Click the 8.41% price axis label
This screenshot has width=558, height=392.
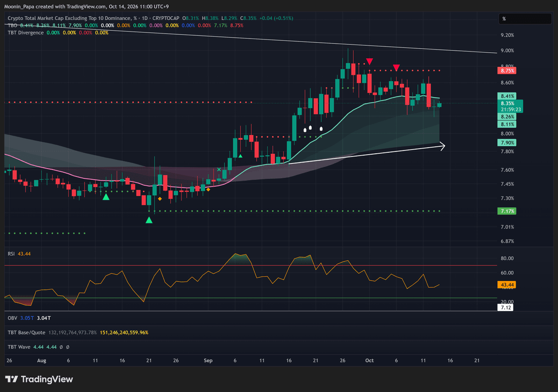[x=506, y=96]
